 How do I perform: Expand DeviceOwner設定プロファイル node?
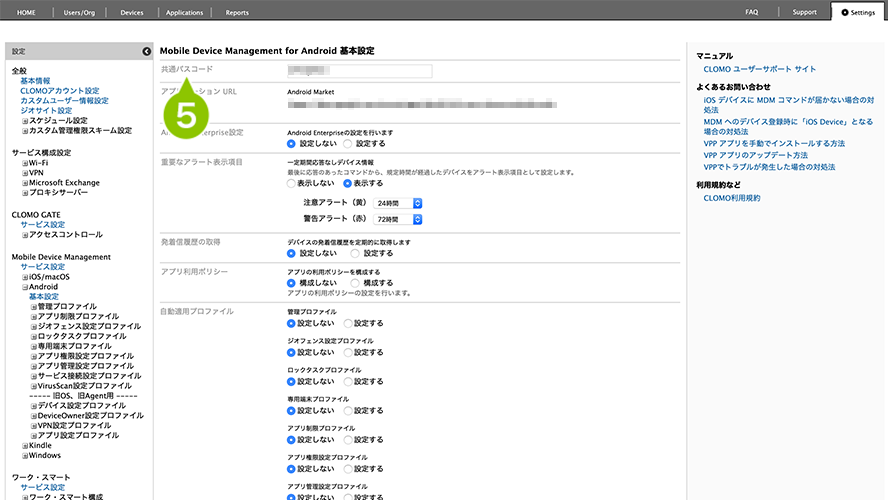coord(33,416)
